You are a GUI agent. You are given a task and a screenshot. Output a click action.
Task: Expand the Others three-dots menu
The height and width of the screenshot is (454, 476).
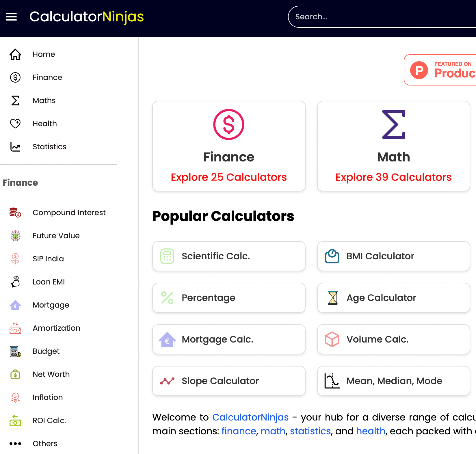[15, 444]
